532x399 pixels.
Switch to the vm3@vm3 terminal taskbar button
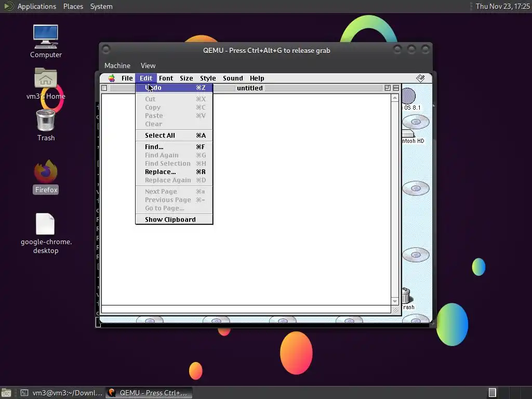coord(61,393)
